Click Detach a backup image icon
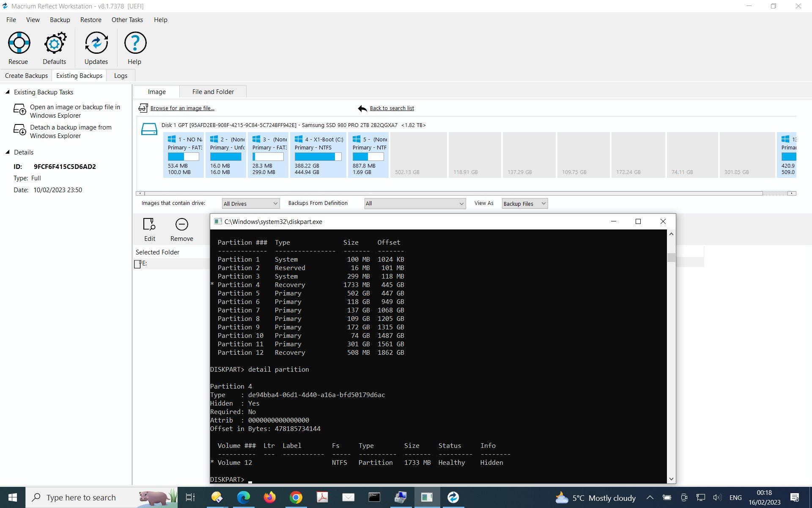 click(20, 130)
